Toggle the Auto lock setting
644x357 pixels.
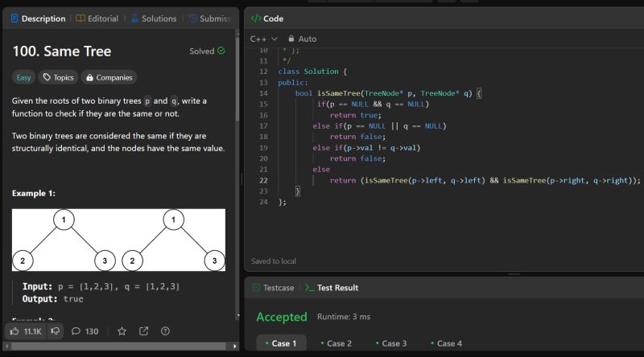303,39
